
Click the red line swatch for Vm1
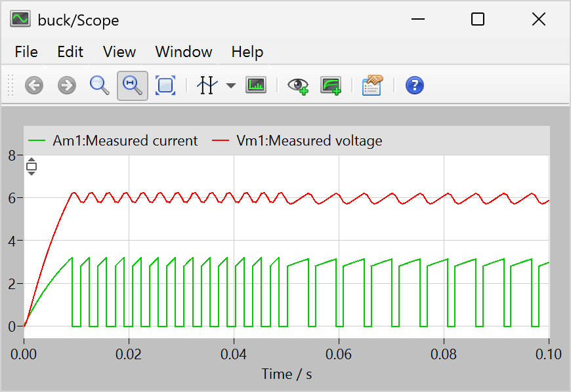pos(222,140)
